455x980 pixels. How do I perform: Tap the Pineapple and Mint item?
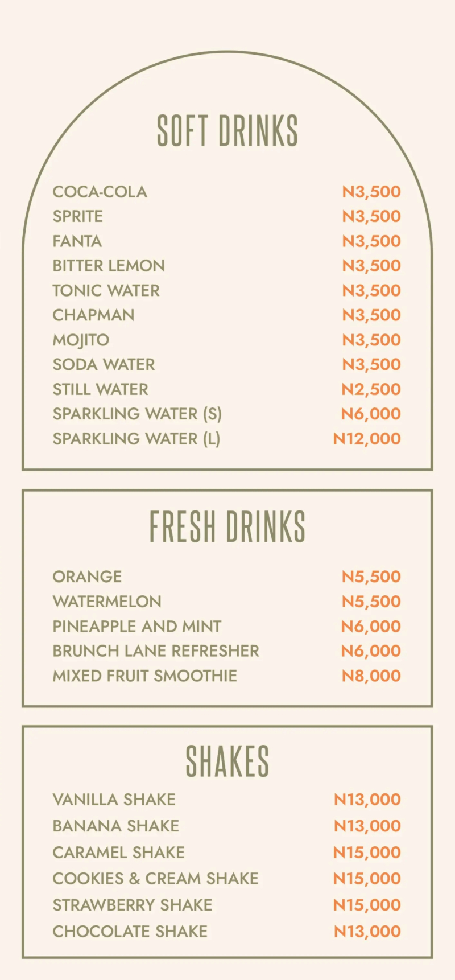[137, 626]
